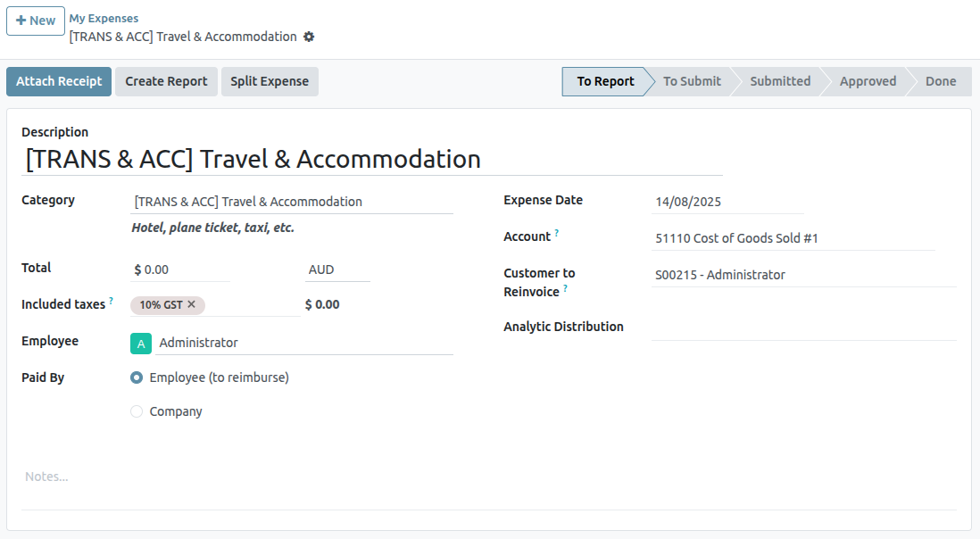
Task: Remove the 10% GST tax tag
Action: click(x=191, y=304)
